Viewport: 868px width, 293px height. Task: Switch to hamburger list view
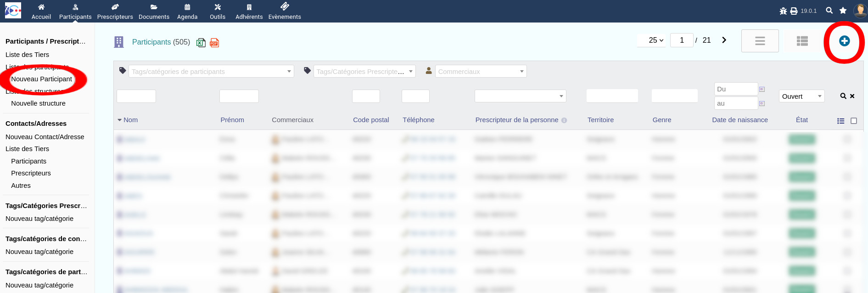(x=760, y=41)
